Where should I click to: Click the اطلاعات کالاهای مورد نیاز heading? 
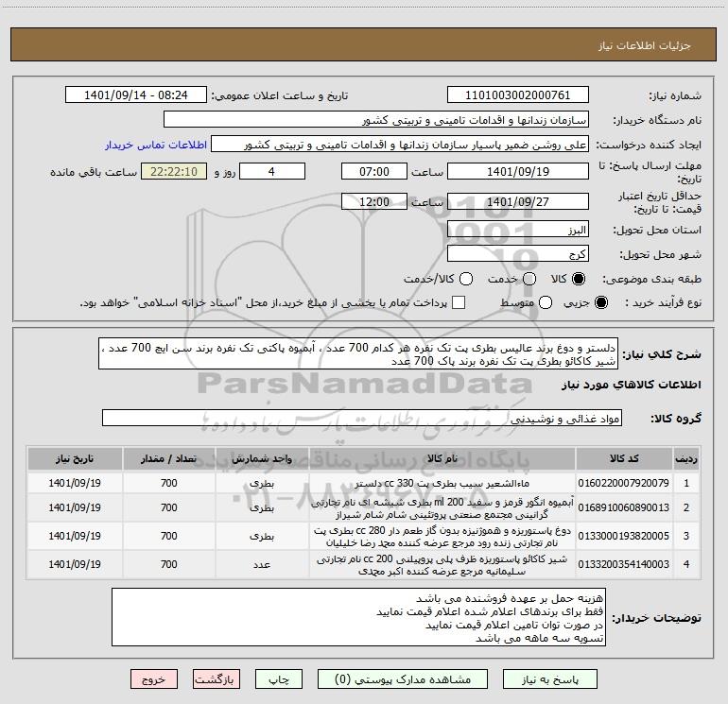point(632,385)
